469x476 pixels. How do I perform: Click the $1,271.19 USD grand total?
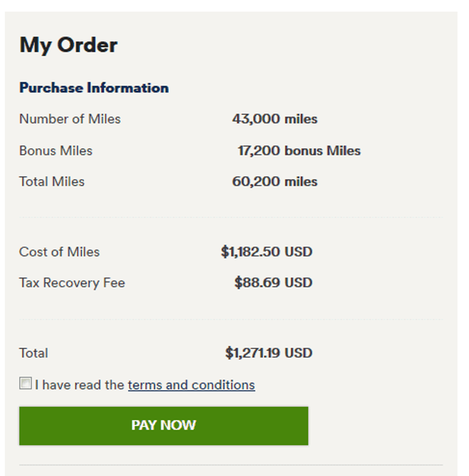coord(269,353)
